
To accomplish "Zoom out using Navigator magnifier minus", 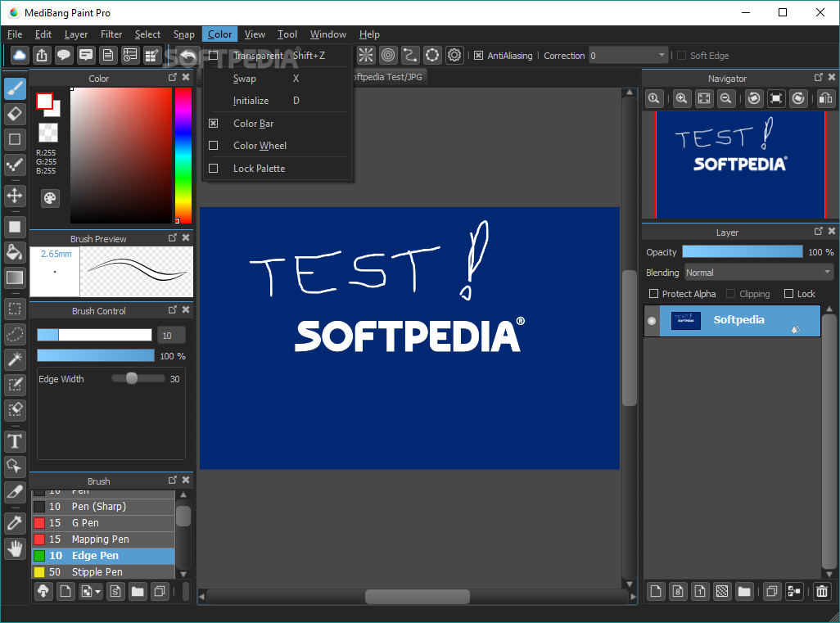I will 726,98.
